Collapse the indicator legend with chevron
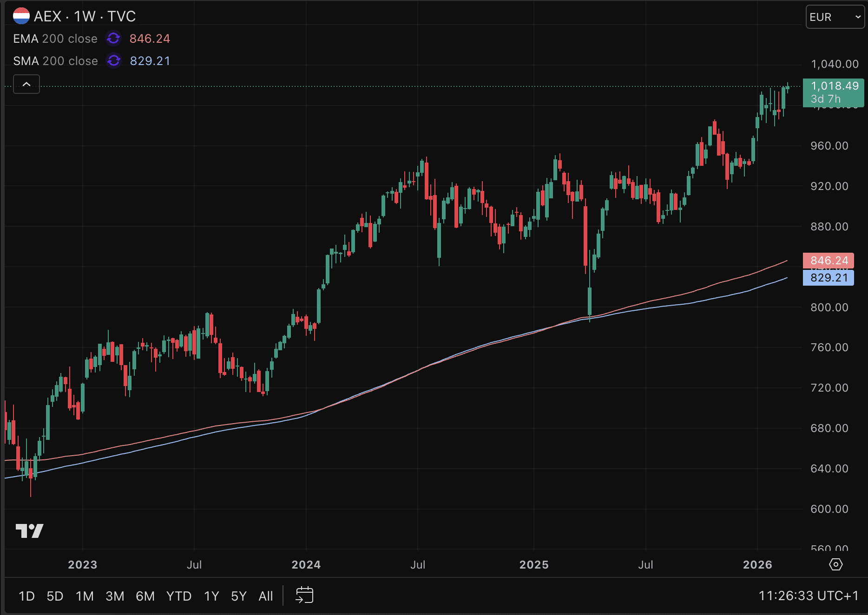This screenshot has height=615, width=868. pyautogui.click(x=26, y=84)
